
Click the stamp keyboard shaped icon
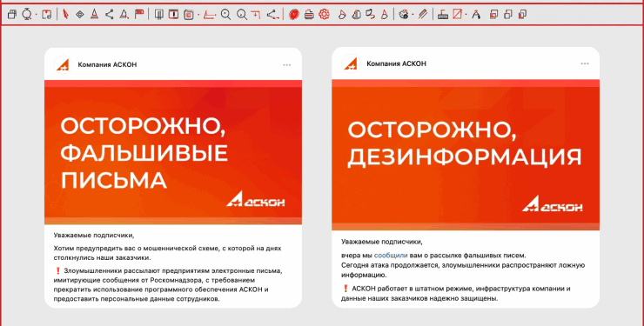coord(443,15)
